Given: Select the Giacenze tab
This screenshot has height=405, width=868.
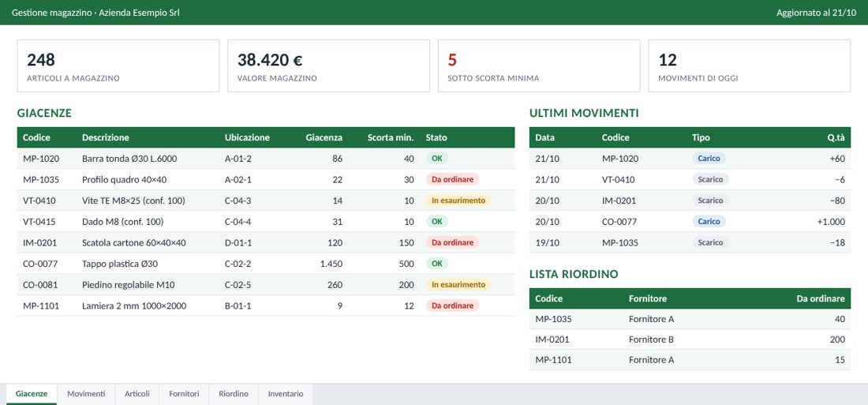Looking at the screenshot, I should point(32,394).
